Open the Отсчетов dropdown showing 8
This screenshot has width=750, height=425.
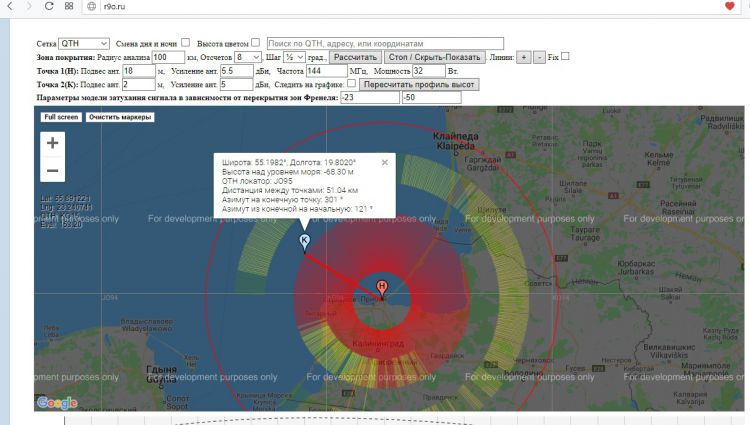pos(248,57)
